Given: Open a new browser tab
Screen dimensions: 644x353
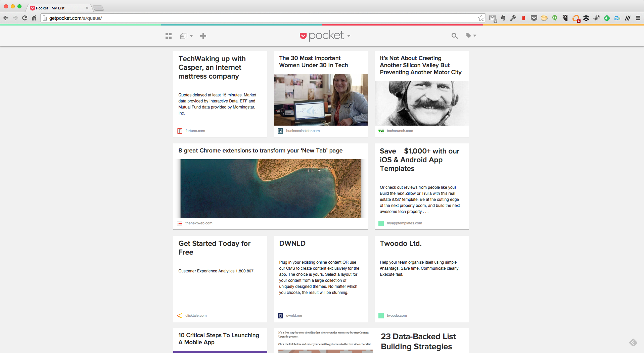Looking at the screenshot, I should click(98, 8).
